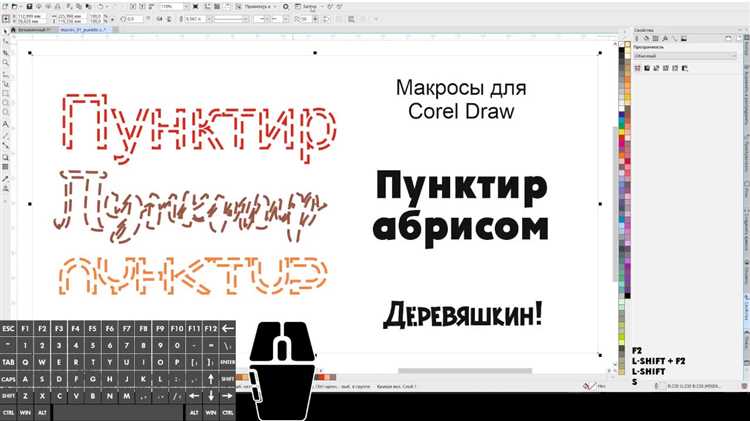Viewport: 750px width, 421px height.
Task: Select the Transparency tool in toolbox
Action: [6, 166]
